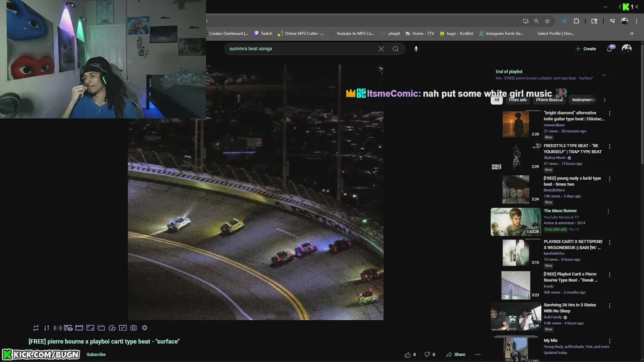Dislike the video with the thumbs down

(x=430, y=354)
